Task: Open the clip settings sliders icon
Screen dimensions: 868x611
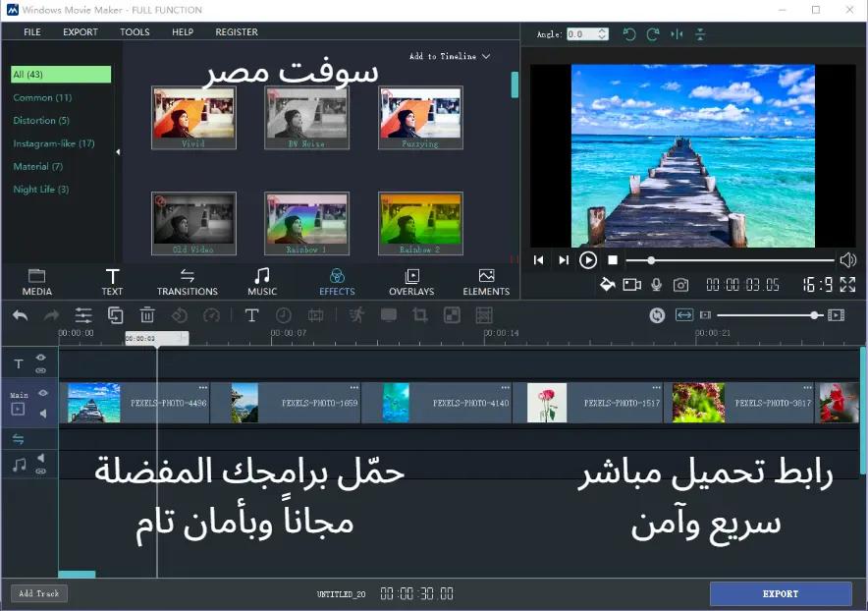Action: point(83,315)
